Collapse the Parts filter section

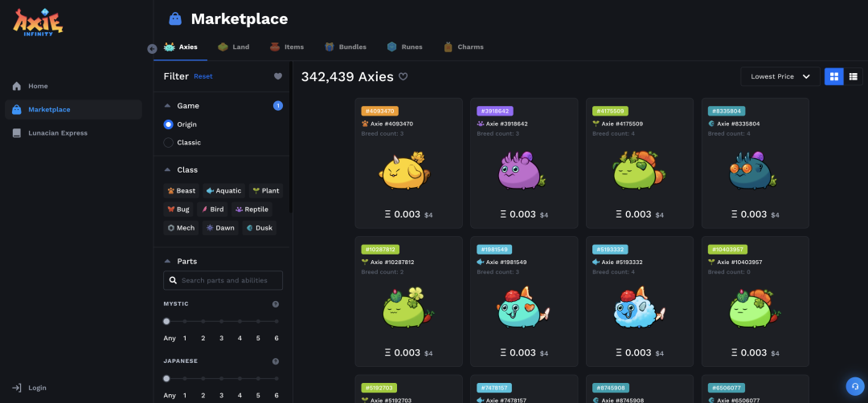[x=167, y=262]
